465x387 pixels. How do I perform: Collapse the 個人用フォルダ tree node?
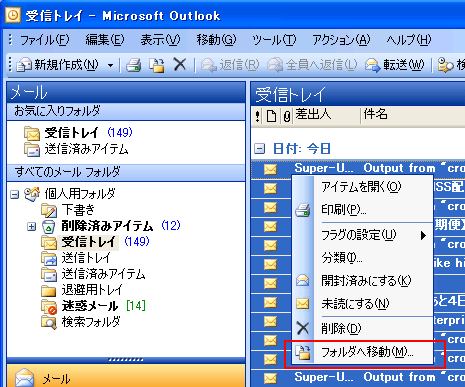pos(14,194)
